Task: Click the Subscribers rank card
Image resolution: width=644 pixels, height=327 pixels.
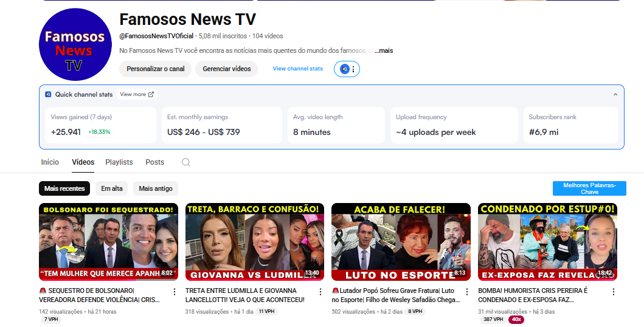Action: coord(570,125)
